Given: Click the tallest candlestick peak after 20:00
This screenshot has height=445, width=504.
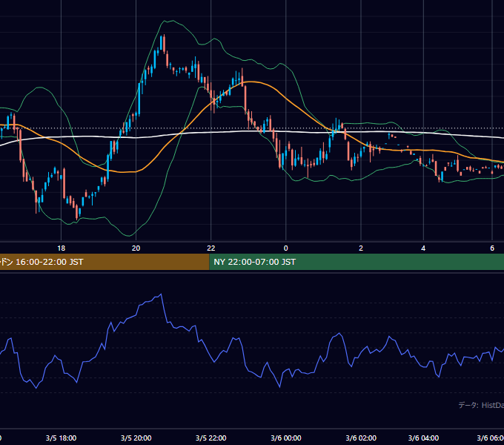Looking at the screenshot, I should pos(165,44).
